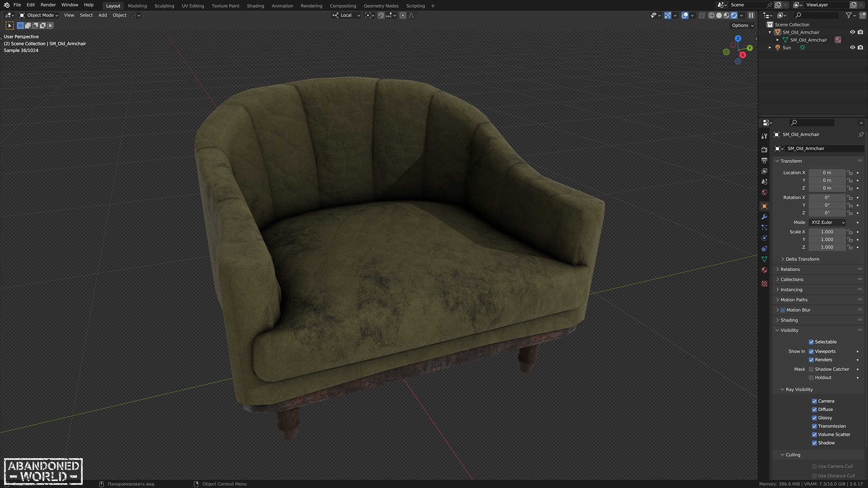868x488 pixels.
Task: Open the Tool properties tab
Action: click(x=764, y=136)
